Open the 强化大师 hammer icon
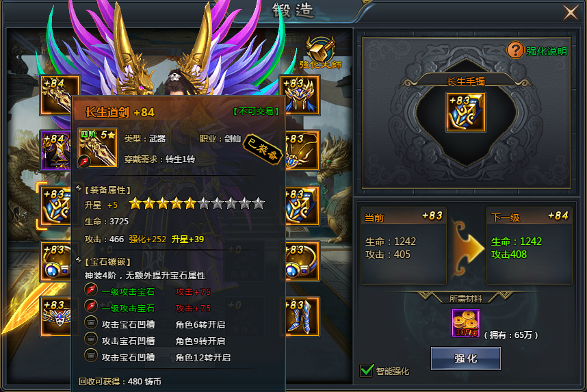This screenshot has width=587, height=392. point(321,53)
